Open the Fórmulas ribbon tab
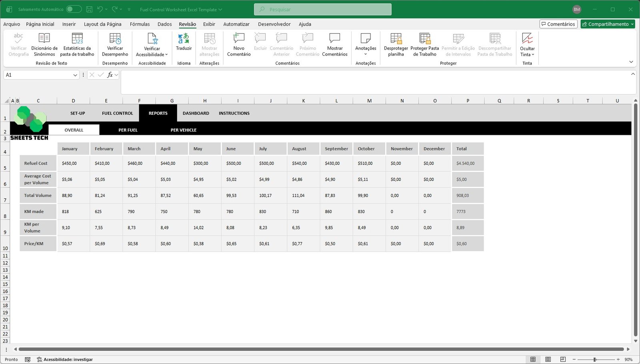640x364 pixels. point(140,24)
